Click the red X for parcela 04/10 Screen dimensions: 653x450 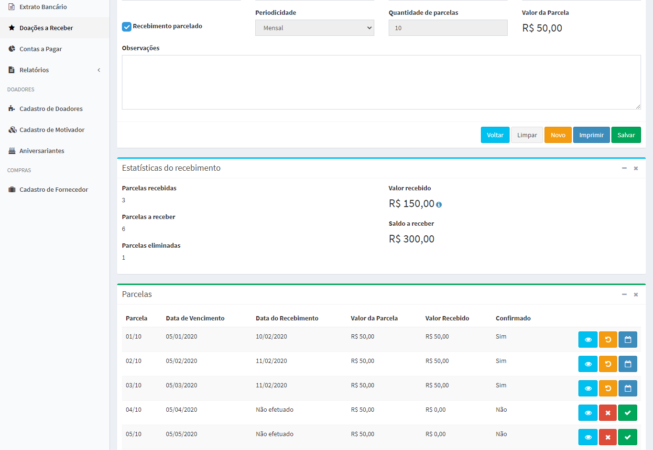click(608, 412)
